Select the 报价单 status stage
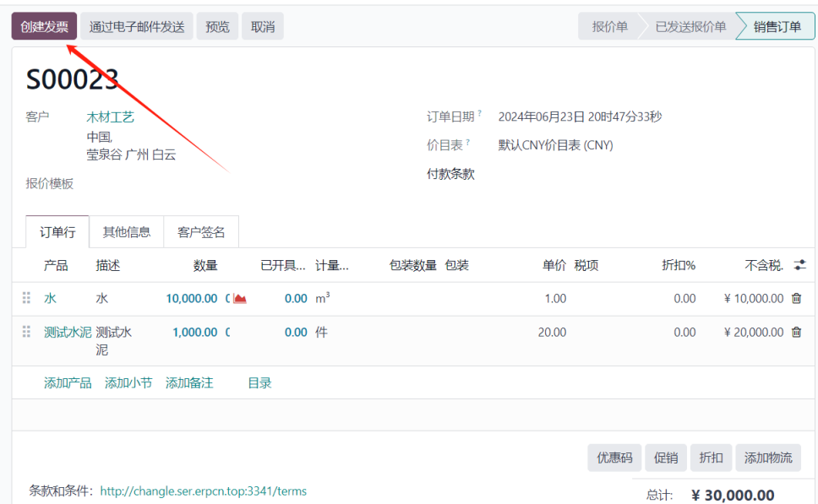Viewport: 818px width, 504px height. point(609,26)
